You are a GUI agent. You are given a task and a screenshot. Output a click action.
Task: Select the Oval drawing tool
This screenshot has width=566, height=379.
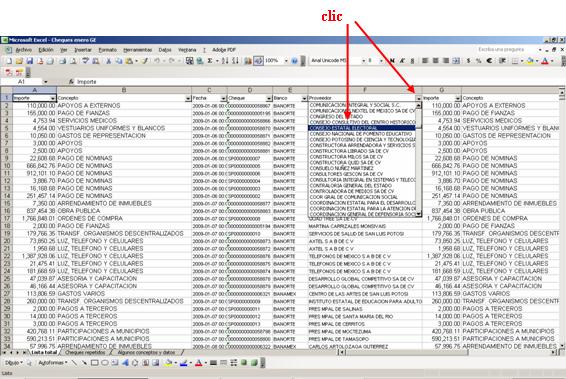(104, 363)
